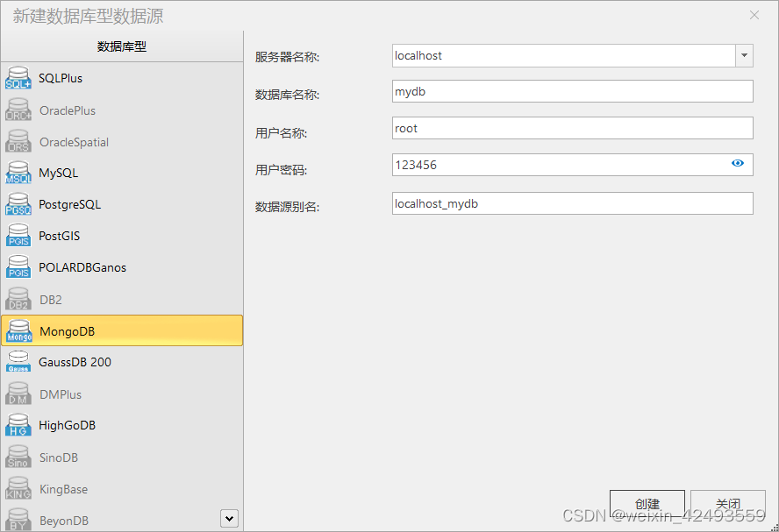Select the MongoDB list label
Viewport: 779px width, 532px height.
coord(67,331)
